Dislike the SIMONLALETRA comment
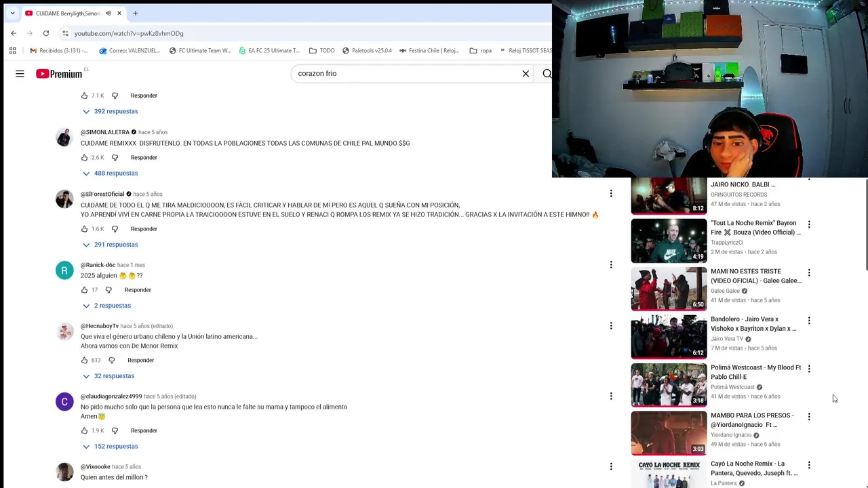This screenshot has width=868, height=488. pyautogui.click(x=115, y=157)
